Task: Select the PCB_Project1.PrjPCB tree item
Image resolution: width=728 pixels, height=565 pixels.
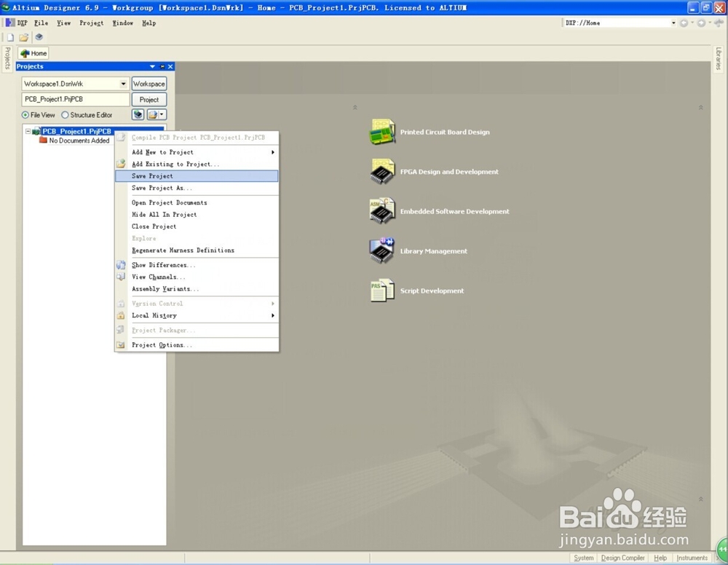Action: [76, 131]
